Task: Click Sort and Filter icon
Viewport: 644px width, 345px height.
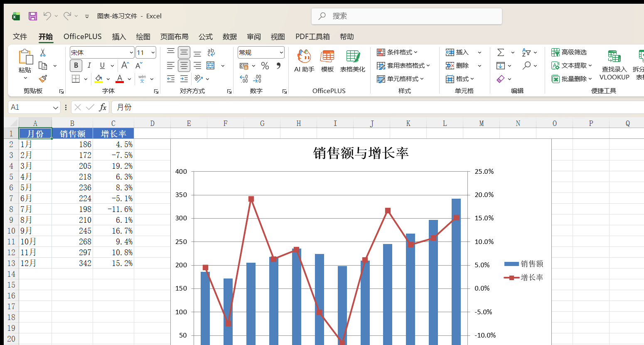Action: click(526, 52)
